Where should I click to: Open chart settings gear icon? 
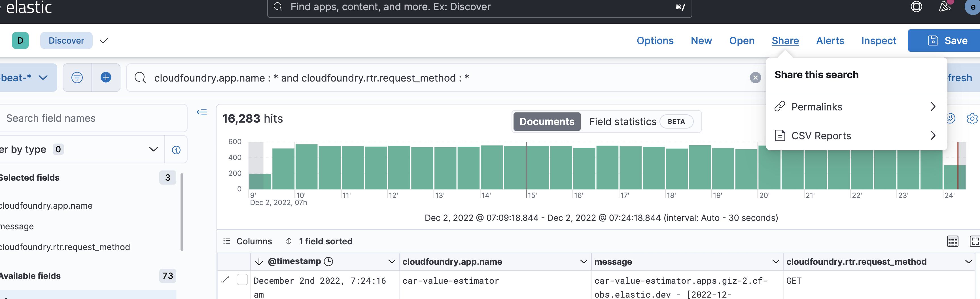[x=972, y=119]
